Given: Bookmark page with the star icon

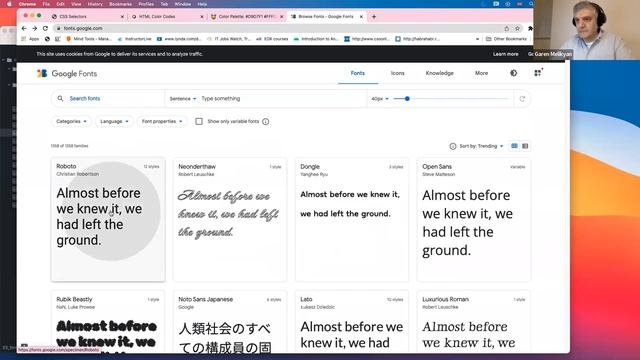Looking at the screenshot, I should [x=517, y=29].
